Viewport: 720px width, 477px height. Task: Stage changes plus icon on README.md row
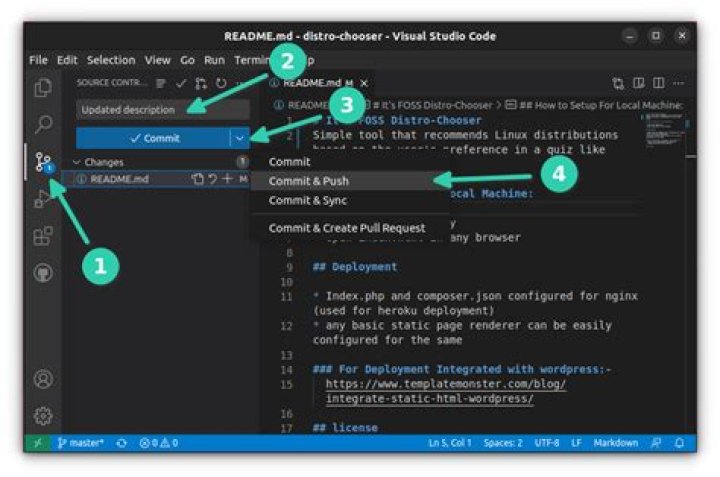coord(227,179)
